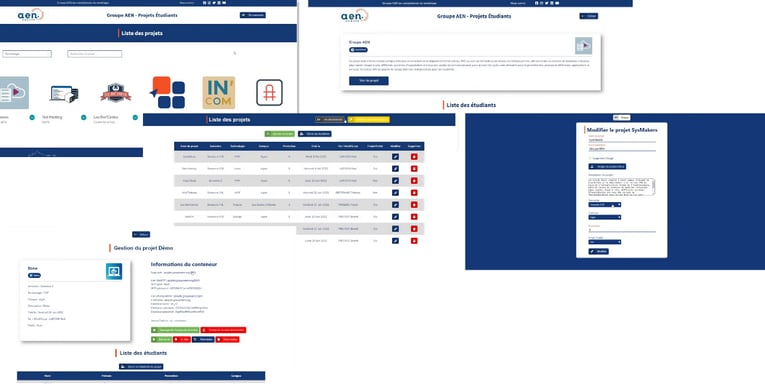This screenshot has height=384, width=765.
Task: Click the Nom column header in the students table
Action: pos(47,376)
